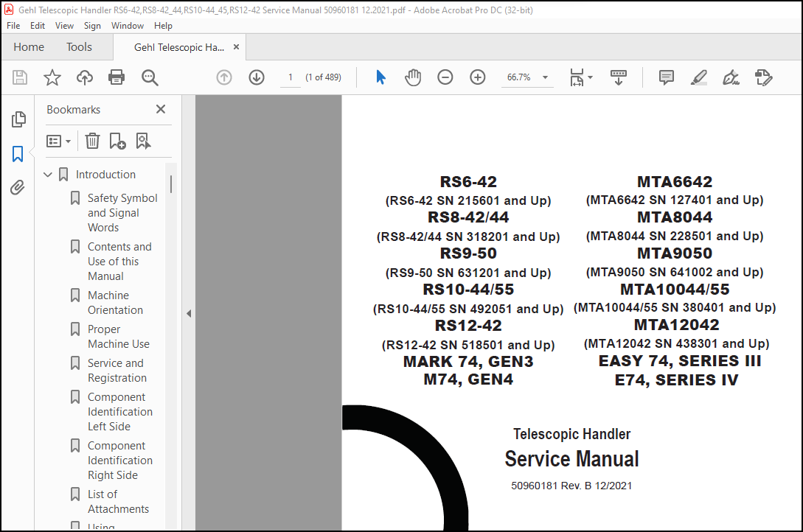
Task: Open Contents and Use of this Manual bookmark
Action: pos(119,261)
